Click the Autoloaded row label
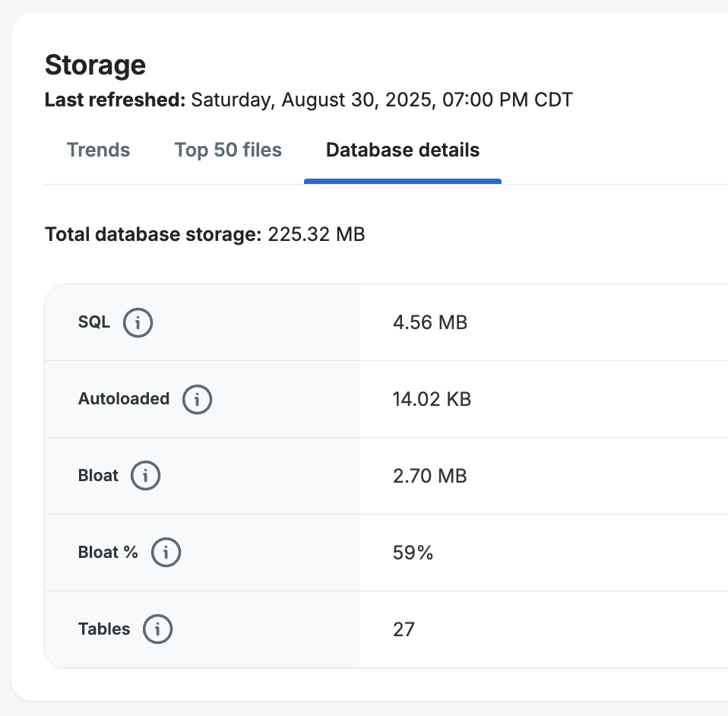 click(124, 398)
